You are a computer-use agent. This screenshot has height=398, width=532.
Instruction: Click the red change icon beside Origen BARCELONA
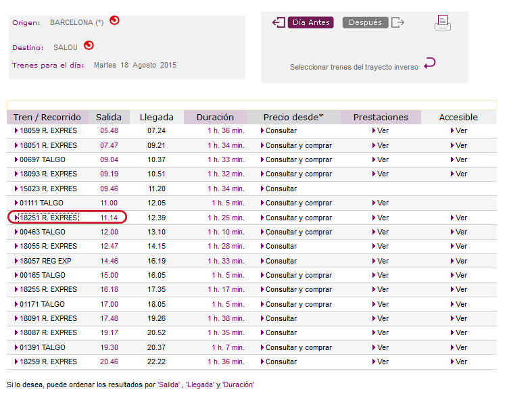click(114, 21)
